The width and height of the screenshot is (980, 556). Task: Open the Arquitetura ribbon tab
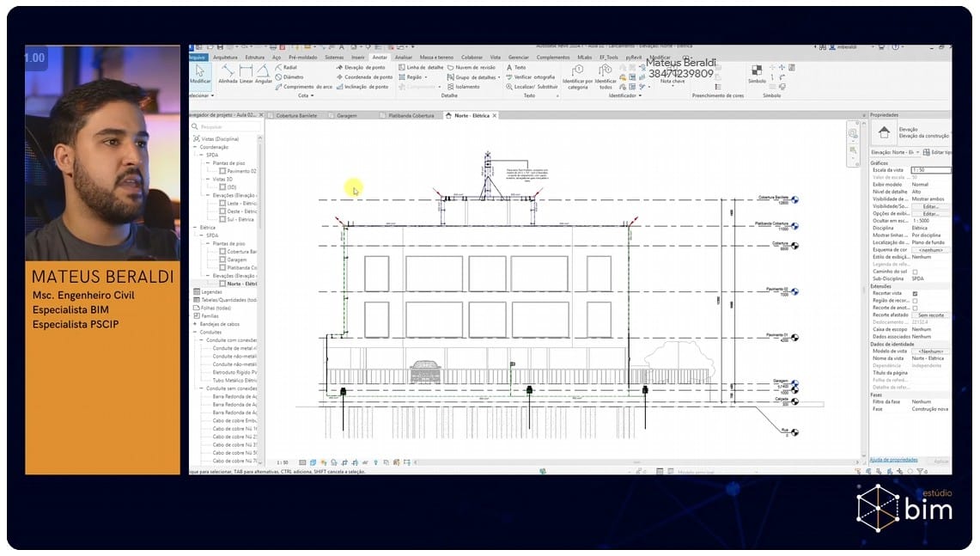pos(225,57)
